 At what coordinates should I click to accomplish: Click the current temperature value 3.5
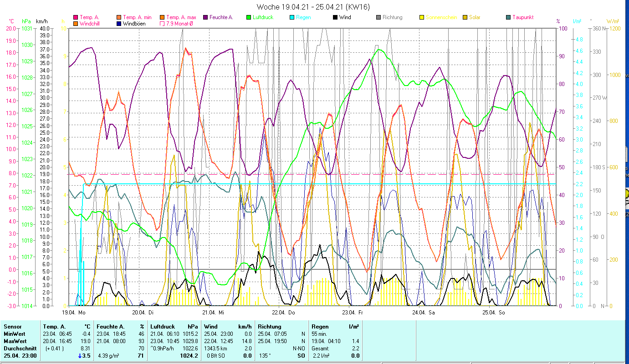[87, 356]
